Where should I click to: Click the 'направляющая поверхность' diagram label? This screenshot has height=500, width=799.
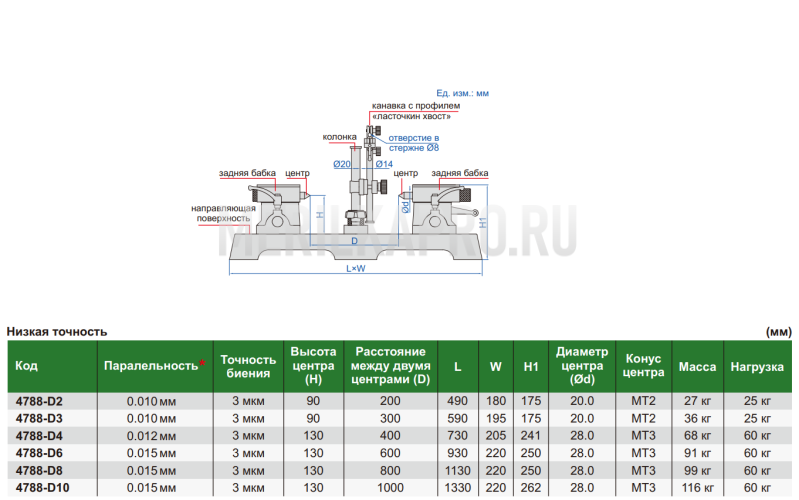coord(223,213)
